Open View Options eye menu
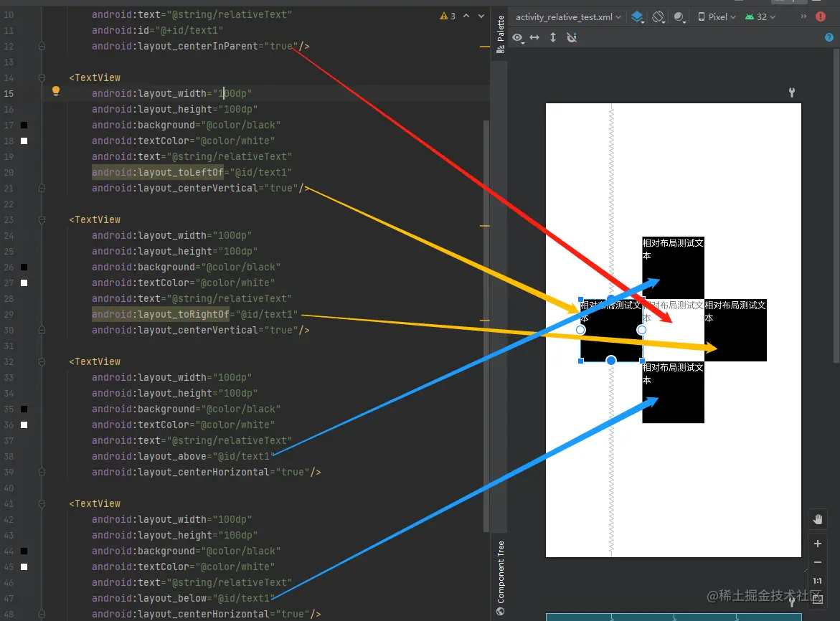 (517, 37)
